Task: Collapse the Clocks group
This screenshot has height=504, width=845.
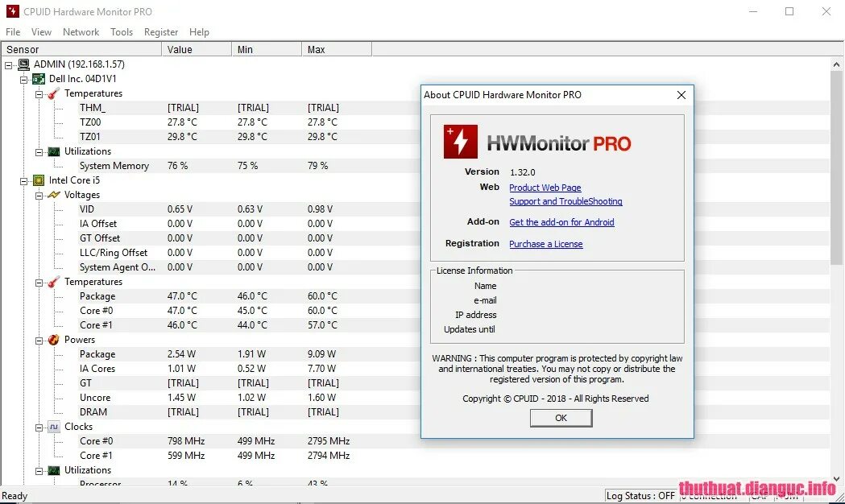Action: pos(39,428)
